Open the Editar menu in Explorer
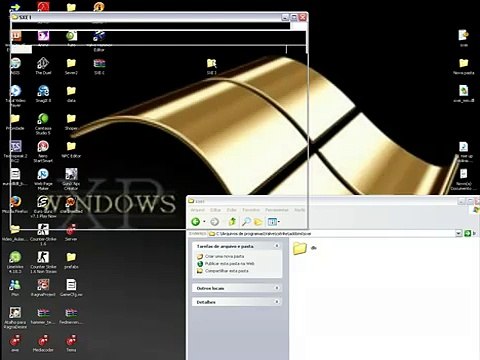 (215, 210)
